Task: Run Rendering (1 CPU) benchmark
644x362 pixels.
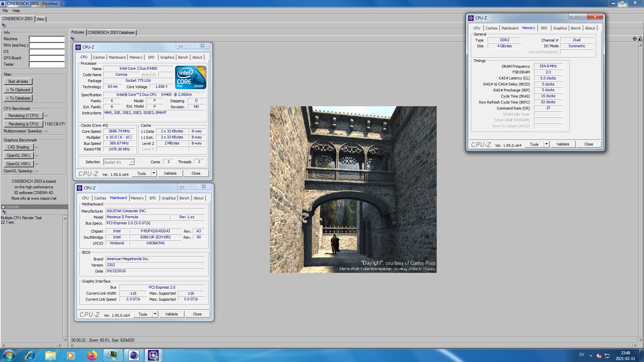Action: 23,116
